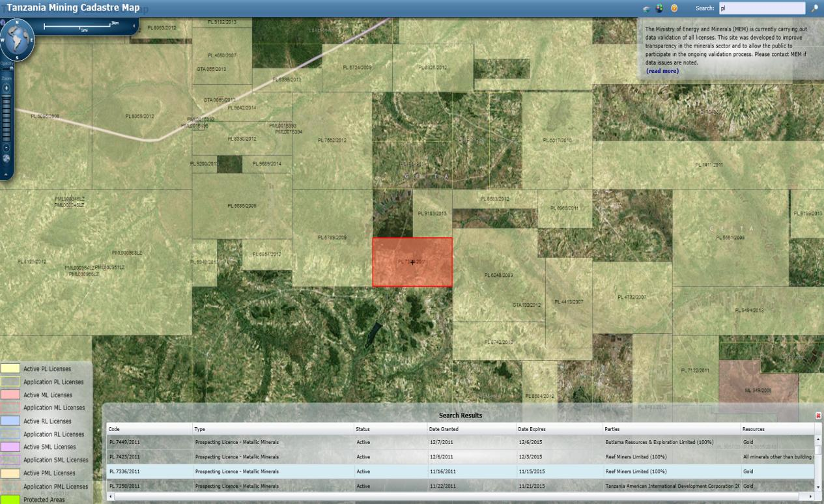The height and width of the screenshot is (504, 824).
Task: Click the compass globe navigation control
Action: [17, 39]
